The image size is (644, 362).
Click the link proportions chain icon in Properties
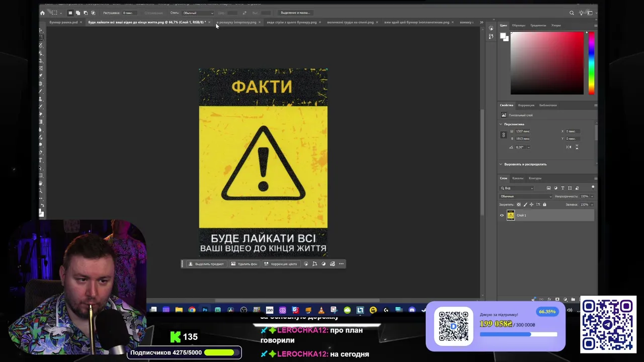click(503, 135)
